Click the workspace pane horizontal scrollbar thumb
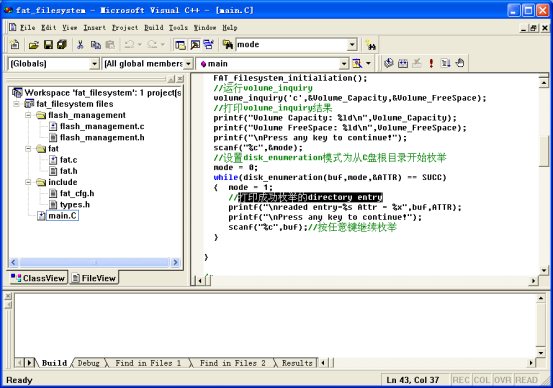This screenshot has width=553, height=388. 94,262
